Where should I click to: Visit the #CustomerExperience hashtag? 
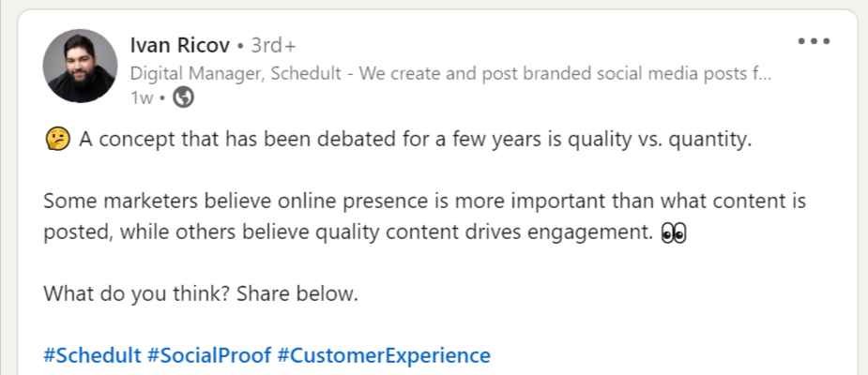click(384, 356)
